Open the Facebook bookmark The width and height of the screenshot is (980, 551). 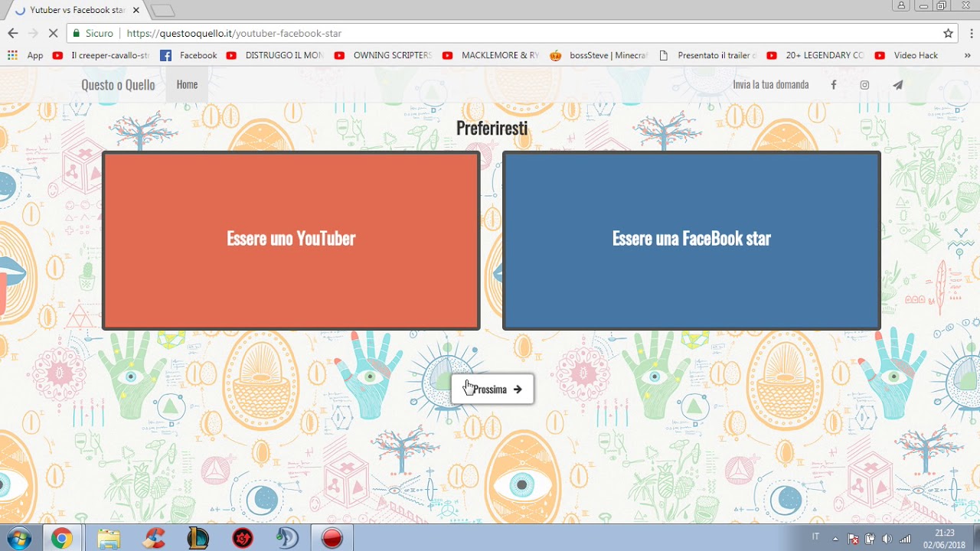(189, 55)
